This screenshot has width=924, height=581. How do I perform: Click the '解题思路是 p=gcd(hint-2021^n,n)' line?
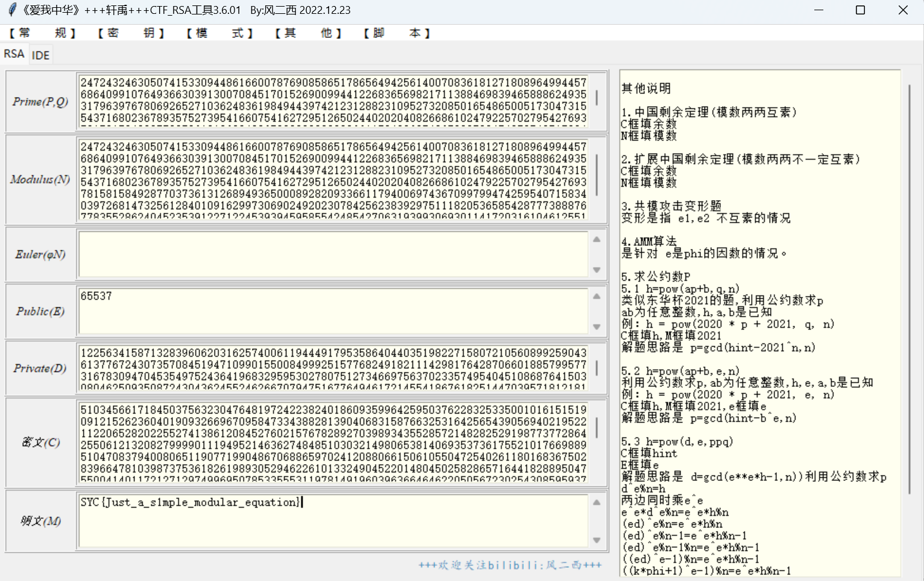tap(718, 348)
